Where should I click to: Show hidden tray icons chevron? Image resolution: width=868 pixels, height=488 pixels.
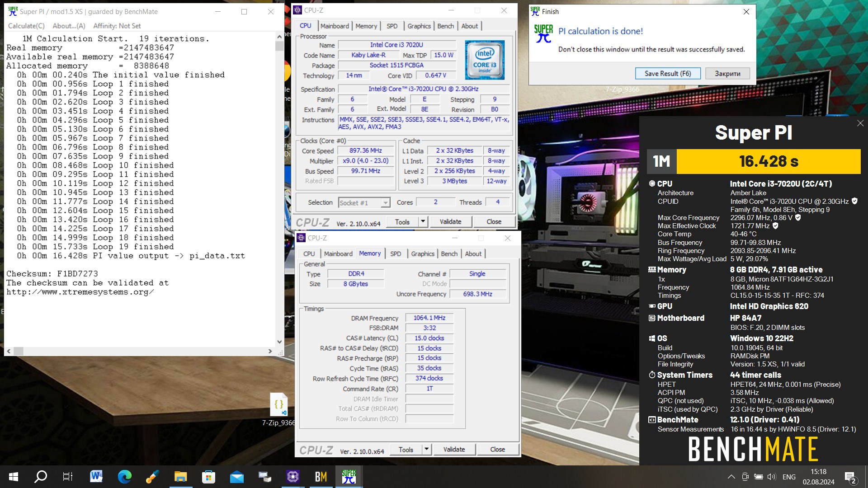pos(731,477)
